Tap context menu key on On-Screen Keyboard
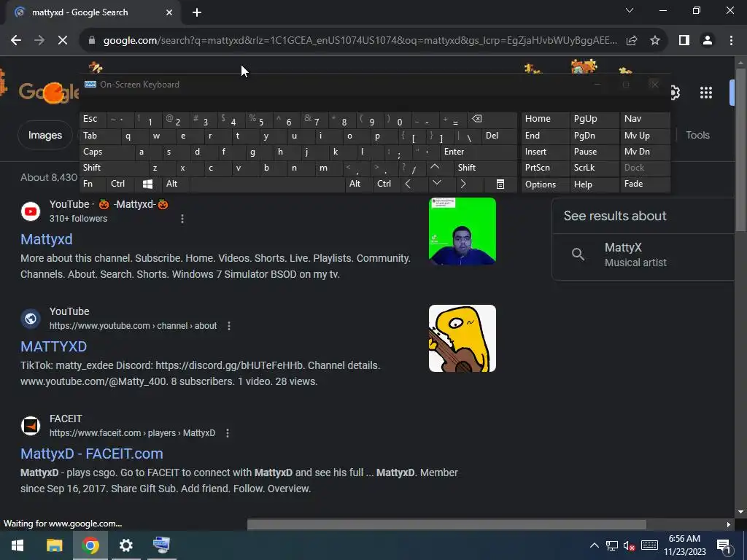The image size is (747, 560). 500,184
